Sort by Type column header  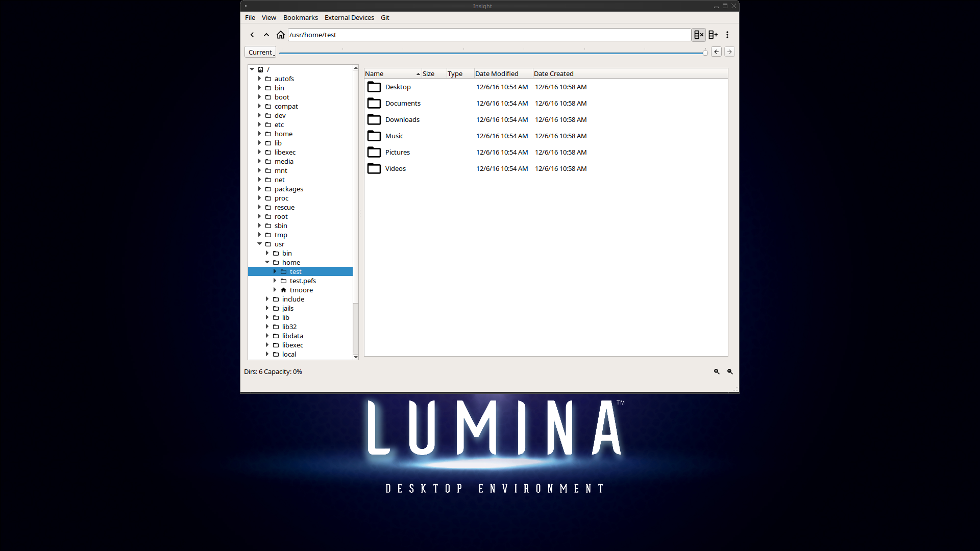tap(460, 73)
